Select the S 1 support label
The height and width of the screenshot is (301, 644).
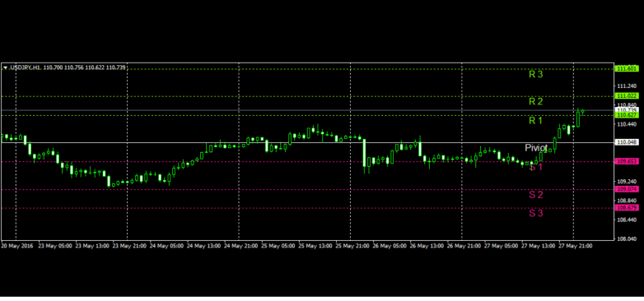(536, 167)
